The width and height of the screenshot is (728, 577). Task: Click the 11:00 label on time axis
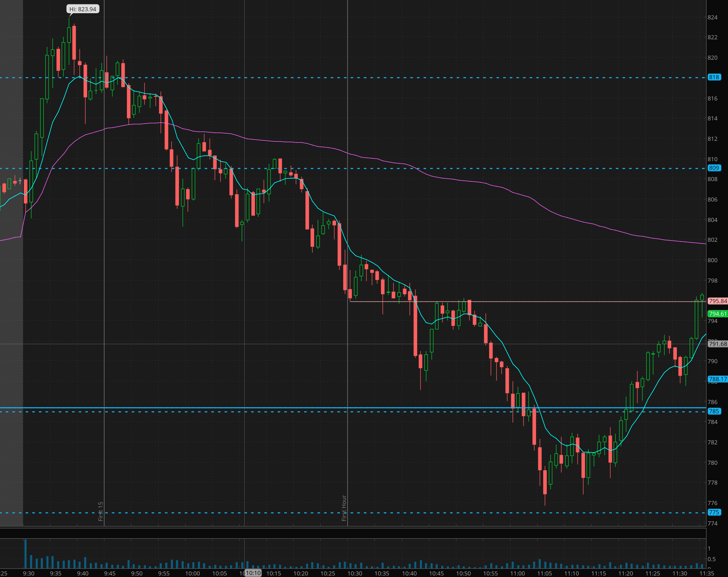[517, 573]
